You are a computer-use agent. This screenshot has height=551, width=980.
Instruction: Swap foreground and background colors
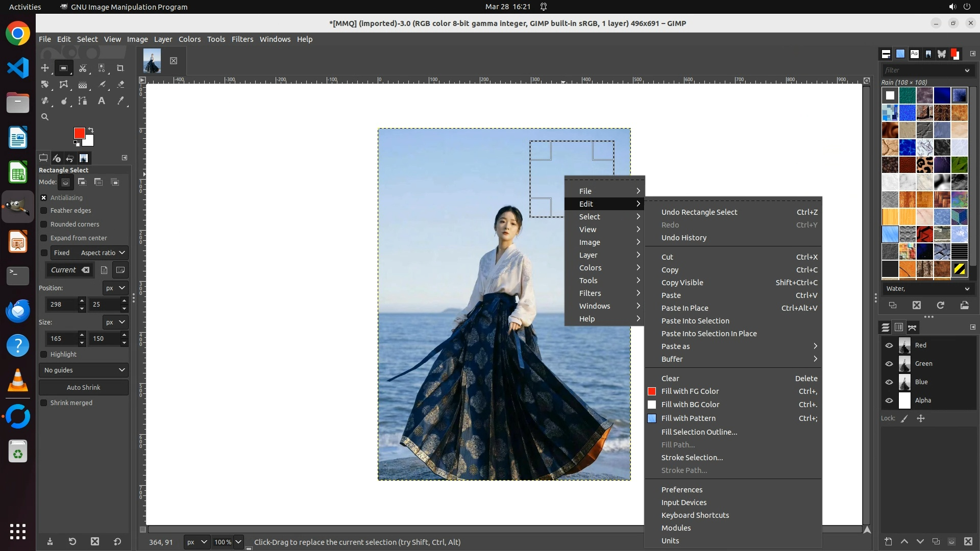point(91,130)
